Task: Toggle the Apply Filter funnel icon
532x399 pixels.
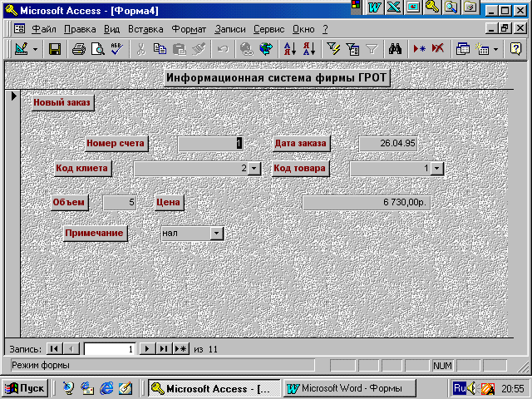Action: (372, 50)
